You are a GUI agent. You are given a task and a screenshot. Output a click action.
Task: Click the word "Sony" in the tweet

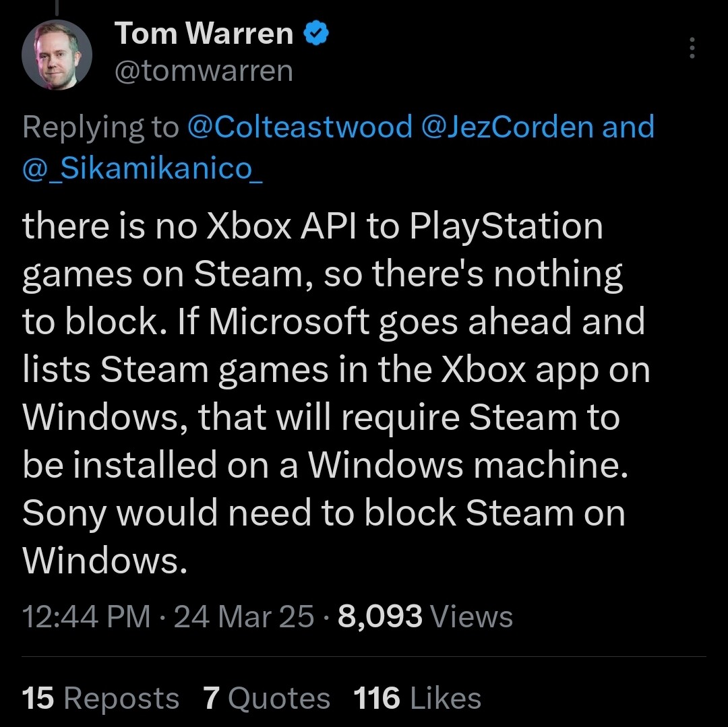65,514
